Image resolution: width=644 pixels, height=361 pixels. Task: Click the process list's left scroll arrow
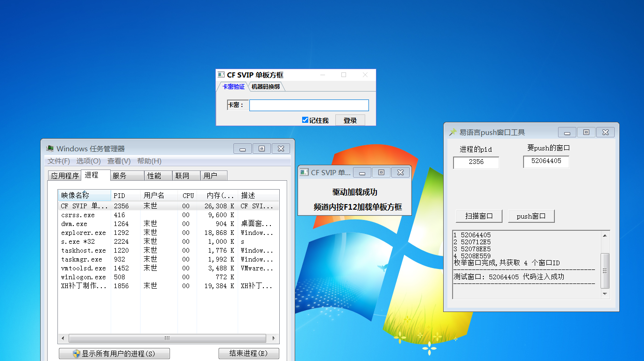pyautogui.click(x=63, y=338)
